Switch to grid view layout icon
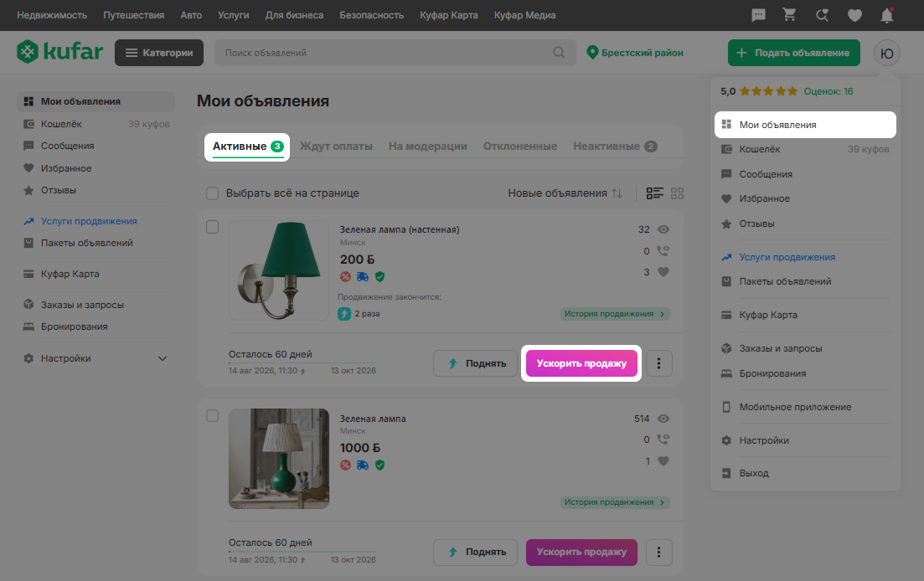The image size is (924, 581). [x=677, y=193]
